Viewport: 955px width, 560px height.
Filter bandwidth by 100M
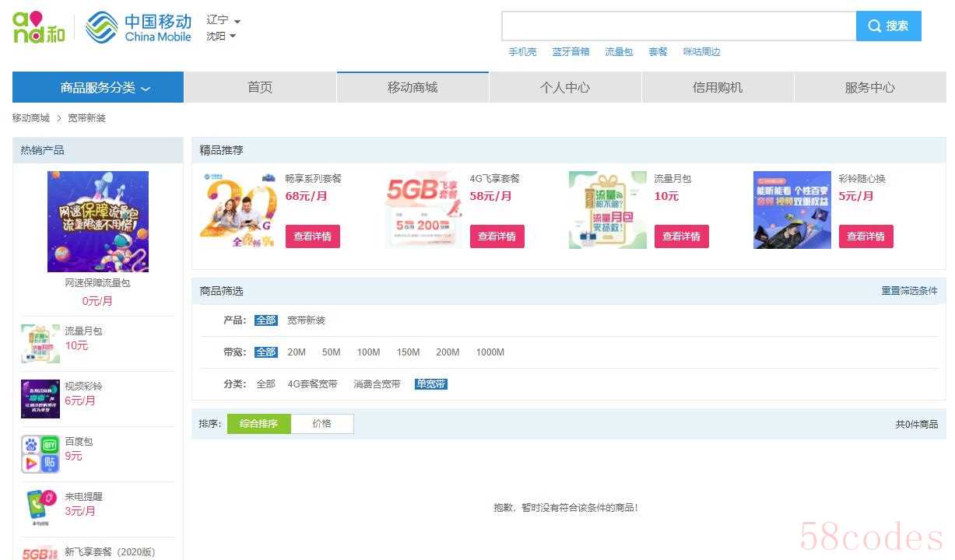[x=369, y=352]
